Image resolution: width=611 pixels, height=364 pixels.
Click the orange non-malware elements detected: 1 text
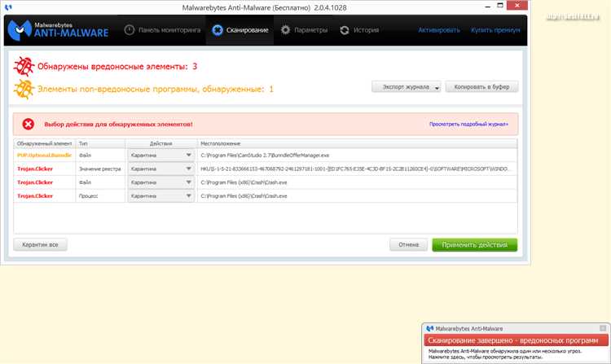point(156,89)
